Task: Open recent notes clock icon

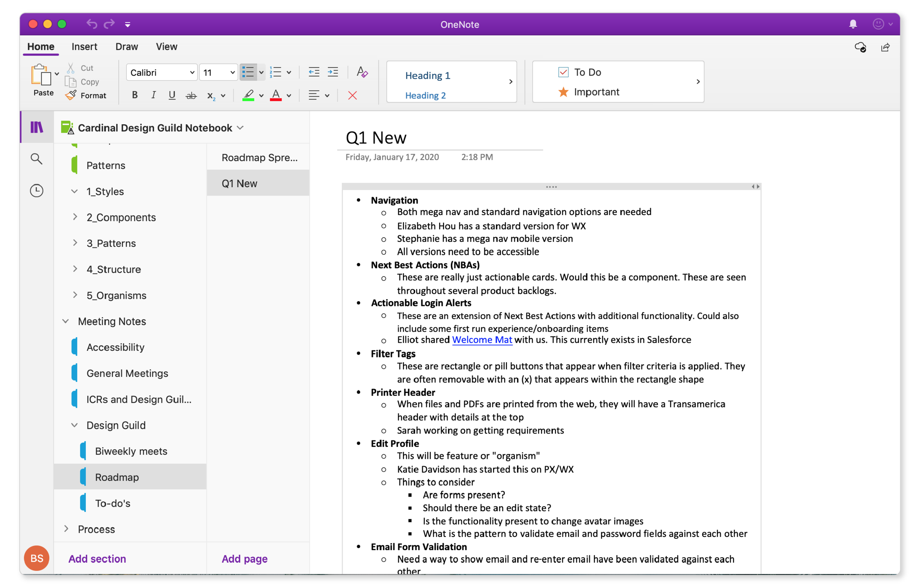Action: click(x=37, y=190)
